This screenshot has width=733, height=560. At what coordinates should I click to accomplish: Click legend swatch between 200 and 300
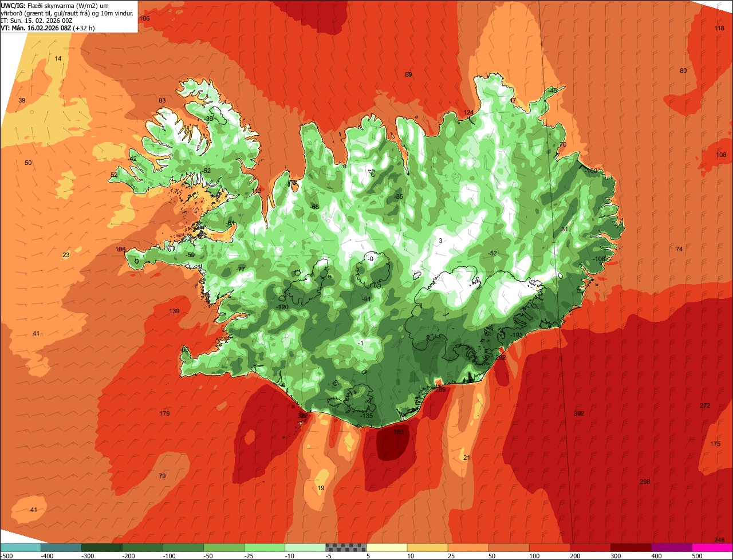tap(590, 547)
